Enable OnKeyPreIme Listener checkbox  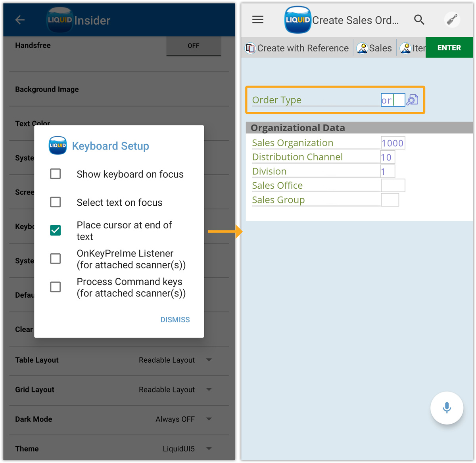pyautogui.click(x=56, y=259)
